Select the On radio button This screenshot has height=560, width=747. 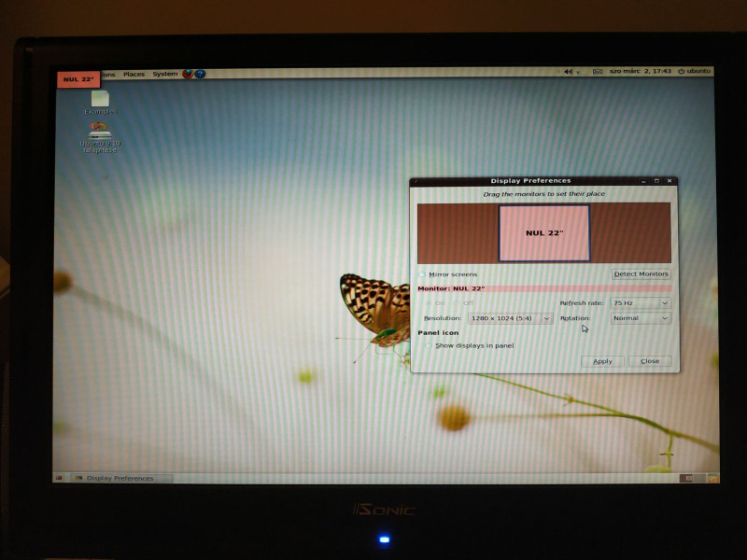pos(429,302)
